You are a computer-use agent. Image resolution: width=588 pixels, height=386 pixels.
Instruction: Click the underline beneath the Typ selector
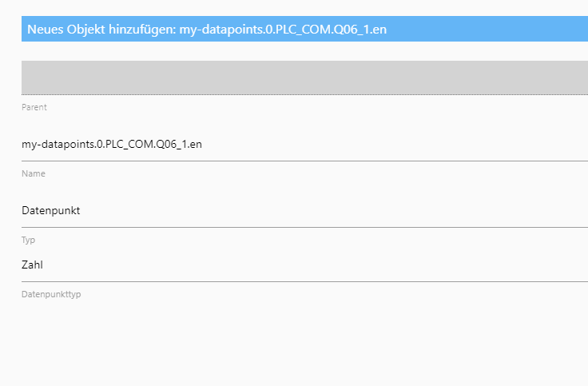pyautogui.click(x=304, y=281)
